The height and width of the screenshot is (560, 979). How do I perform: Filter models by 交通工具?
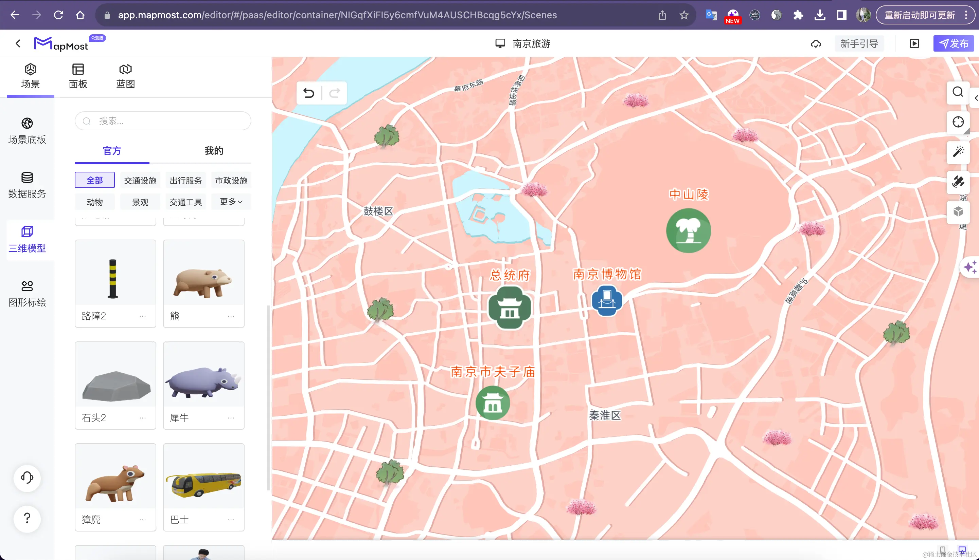coord(186,202)
